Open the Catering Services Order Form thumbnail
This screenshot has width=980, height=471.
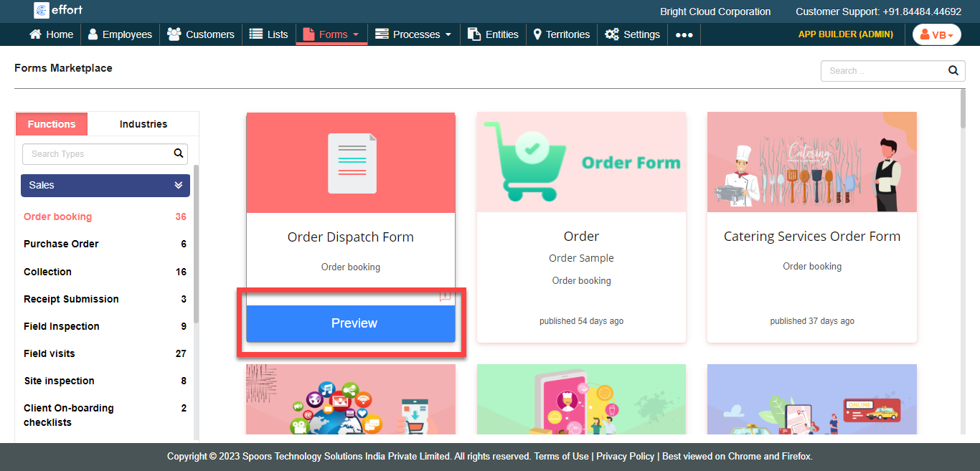pos(811,163)
